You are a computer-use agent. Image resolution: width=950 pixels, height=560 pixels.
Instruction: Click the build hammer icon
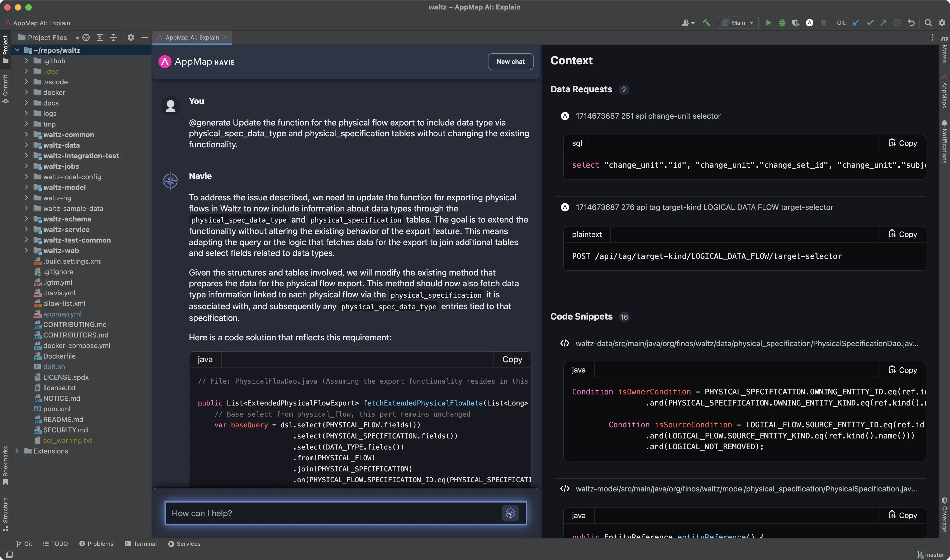tap(706, 23)
